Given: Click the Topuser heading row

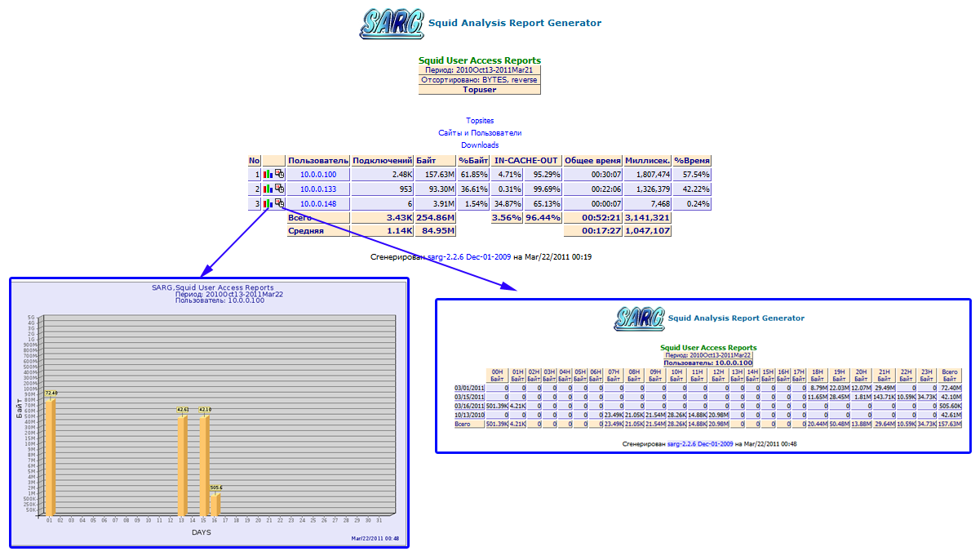Looking at the screenshot, I should point(480,90).
